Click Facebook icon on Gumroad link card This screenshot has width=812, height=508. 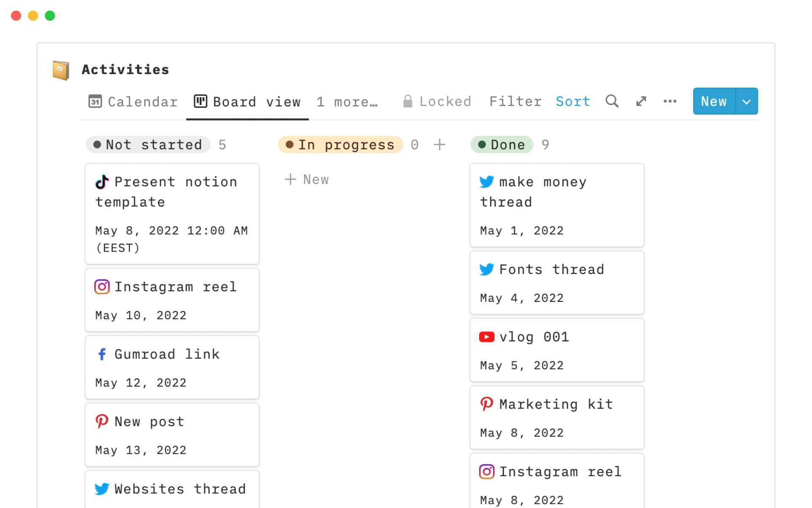pyautogui.click(x=102, y=354)
